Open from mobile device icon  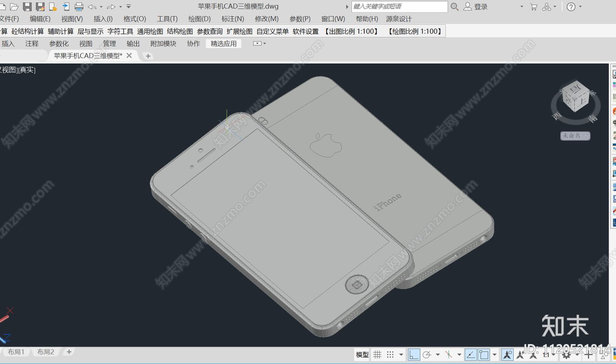pyautogui.click(x=53, y=7)
